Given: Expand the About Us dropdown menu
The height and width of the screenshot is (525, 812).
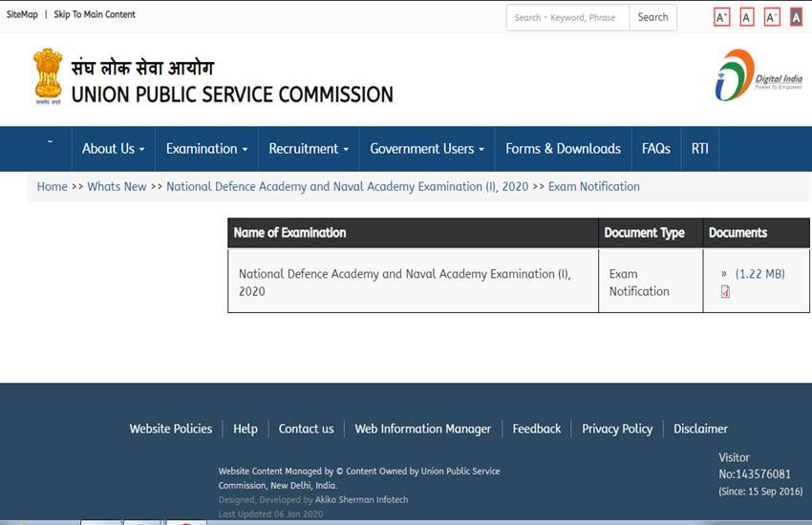Looking at the screenshot, I should (x=113, y=149).
